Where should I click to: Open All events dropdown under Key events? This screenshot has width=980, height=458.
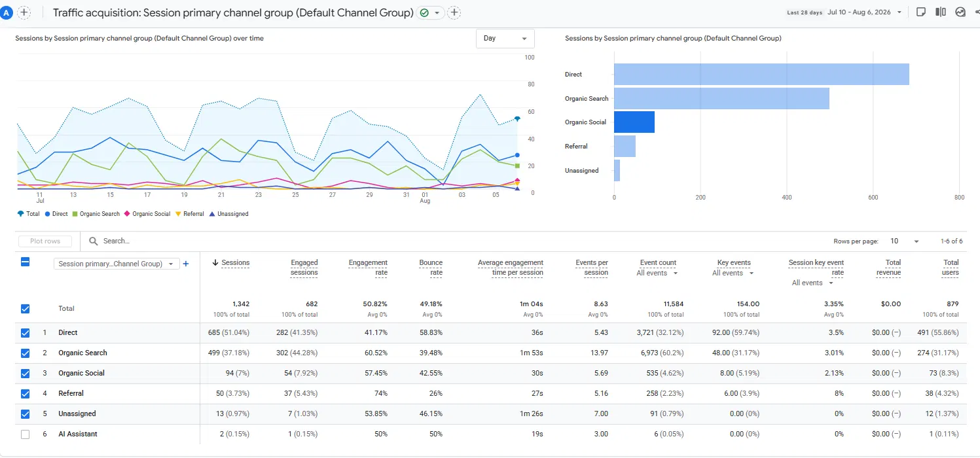point(733,273)
